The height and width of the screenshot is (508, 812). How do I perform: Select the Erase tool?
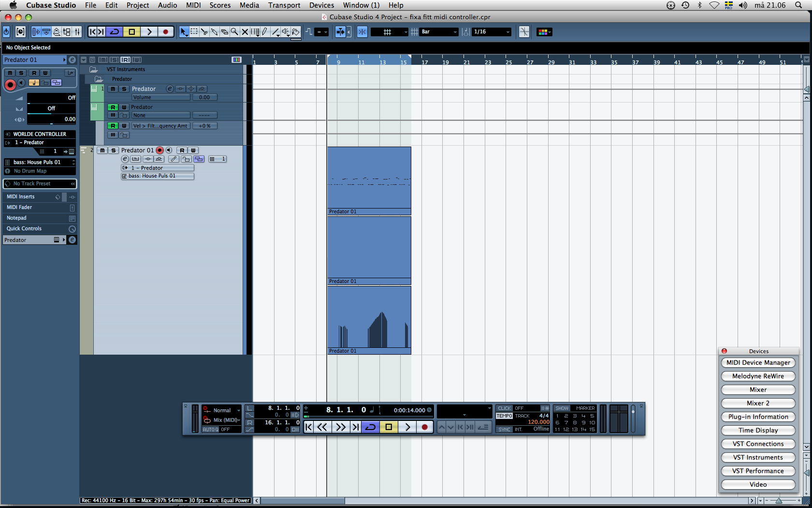click(224, 32)
